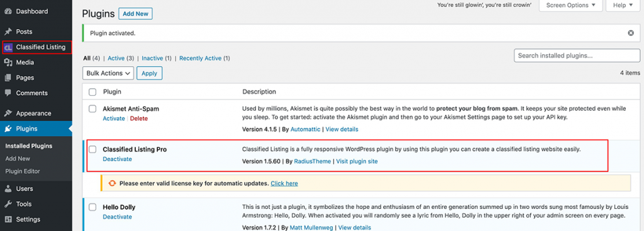Image resolution: width=644 pixels, height=231 pixels.
Task: Click the Posts pushpin icon
Action: (x=8, y=31)
